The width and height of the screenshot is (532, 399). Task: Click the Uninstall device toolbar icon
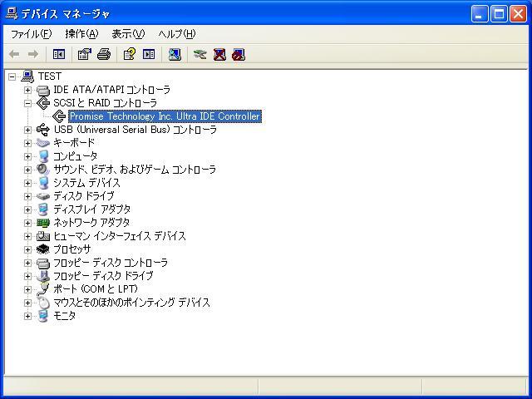pyautogui.click(x=219, y=54)
